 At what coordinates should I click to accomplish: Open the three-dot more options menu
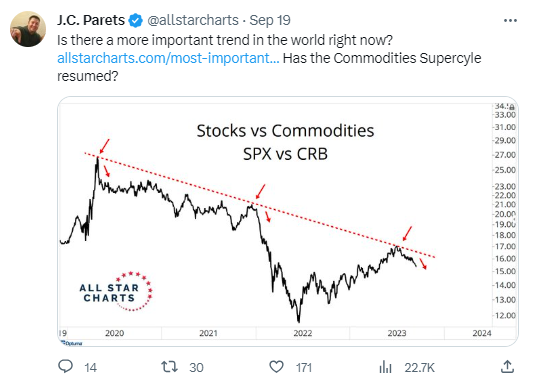point(510,21)
